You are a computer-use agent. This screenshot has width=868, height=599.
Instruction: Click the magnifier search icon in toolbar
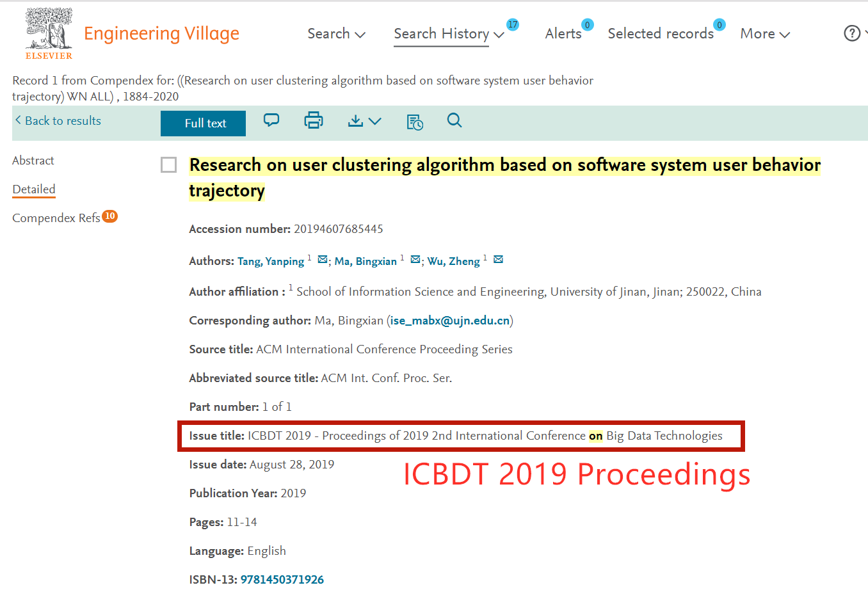[454, 120]
